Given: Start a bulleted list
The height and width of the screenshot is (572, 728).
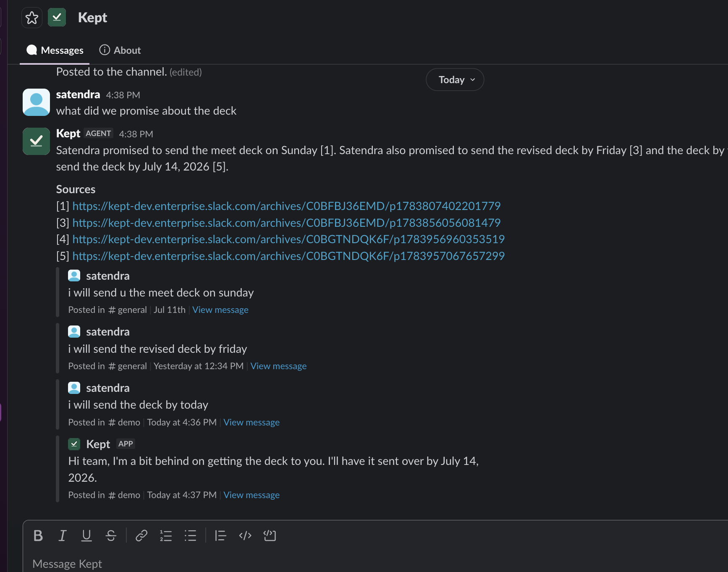Looking at the screenshot, I should tap(190, 535).
